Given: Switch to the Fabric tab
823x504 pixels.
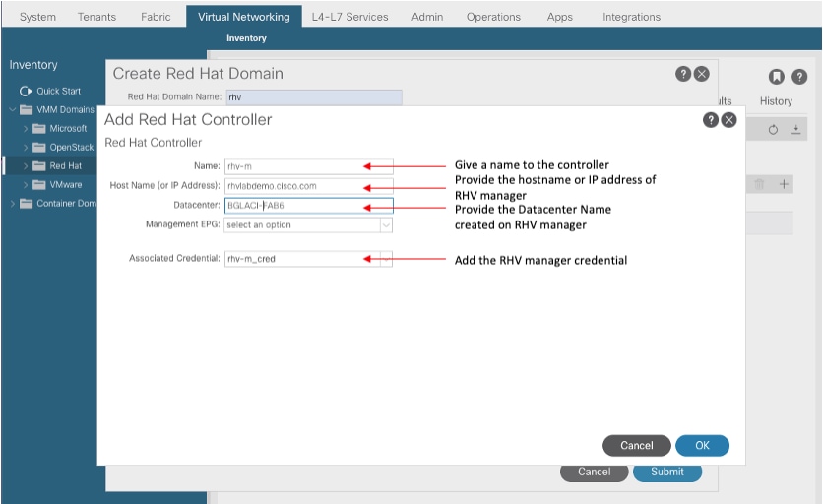Looking at the screenshot, I should tap(156, 17).
